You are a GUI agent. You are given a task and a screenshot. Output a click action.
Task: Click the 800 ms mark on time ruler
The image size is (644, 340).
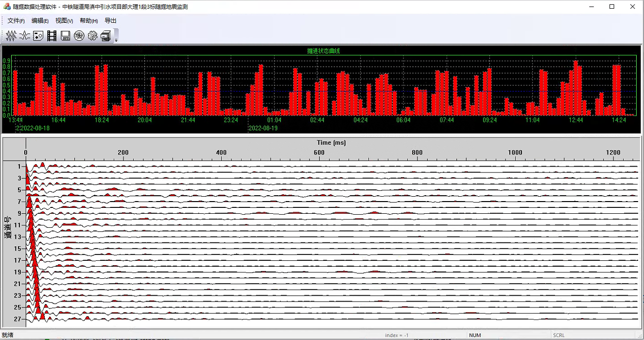click(417, 153)
